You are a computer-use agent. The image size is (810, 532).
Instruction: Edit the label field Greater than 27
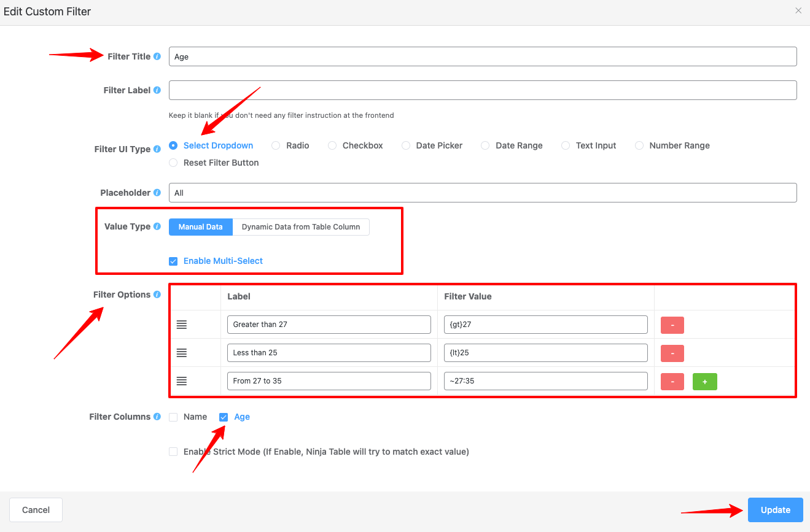coord(329,325)
